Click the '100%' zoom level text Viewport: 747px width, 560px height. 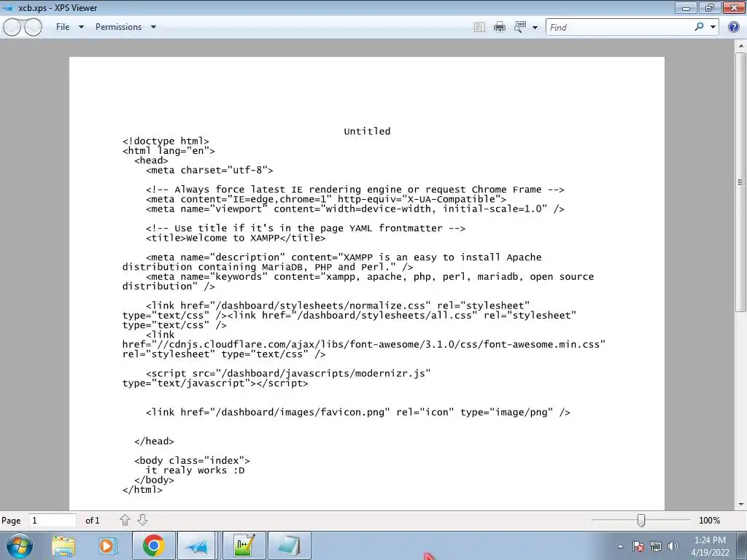pyautogui.click(x=709, y=521)
